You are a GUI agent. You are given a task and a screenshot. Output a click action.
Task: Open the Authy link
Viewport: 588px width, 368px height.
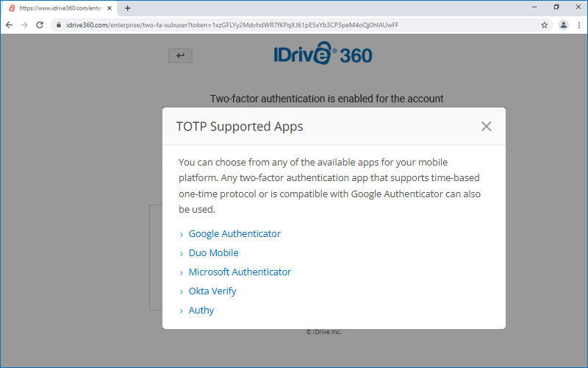pyautogui.click(x=201, y=310)
